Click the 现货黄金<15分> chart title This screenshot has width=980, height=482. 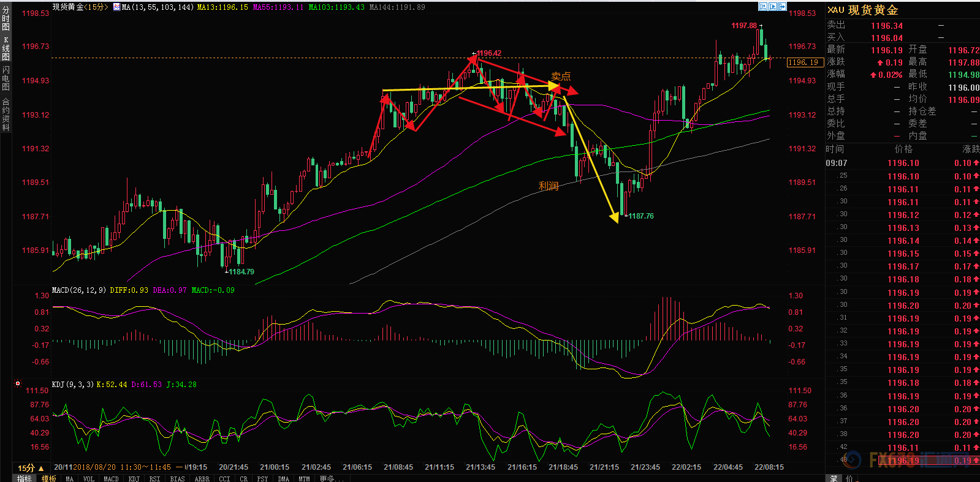click(x=80, y=7)
